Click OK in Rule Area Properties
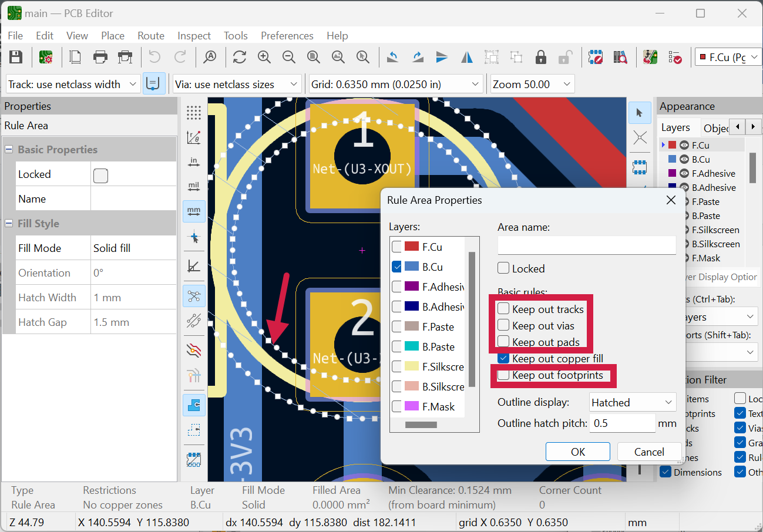763x532 pixels. click(578, 452)
